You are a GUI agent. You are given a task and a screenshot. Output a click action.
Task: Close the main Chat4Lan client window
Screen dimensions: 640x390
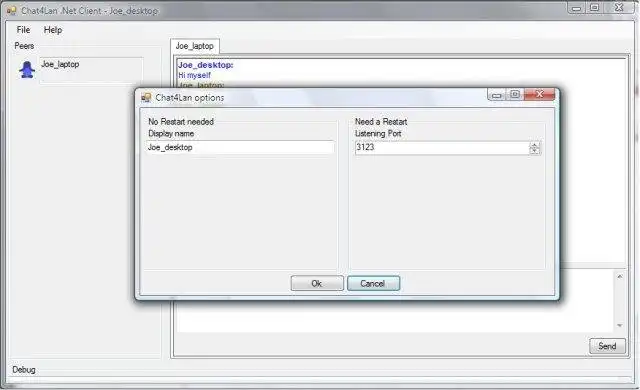(x=619, y=8)
